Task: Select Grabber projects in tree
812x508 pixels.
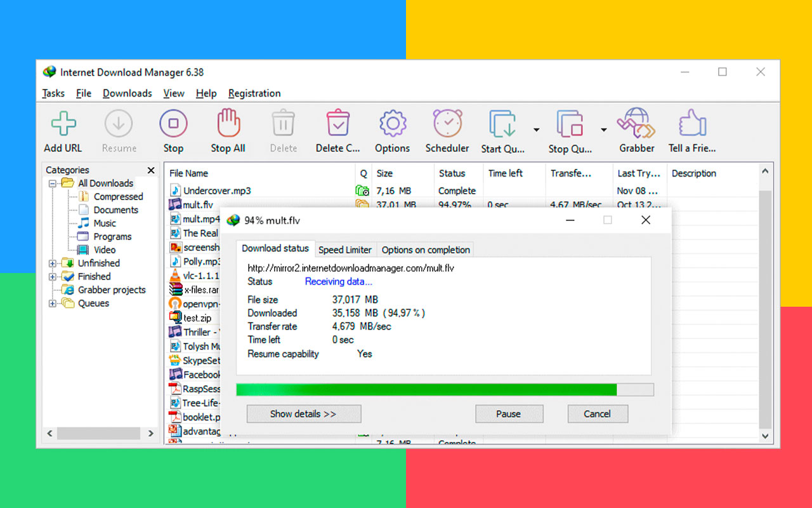Action: [x=112, y=290]
